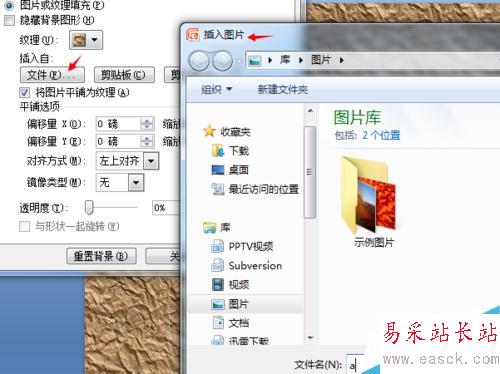Click the Offset Y value field
The image size is (500, 374).
118,141
